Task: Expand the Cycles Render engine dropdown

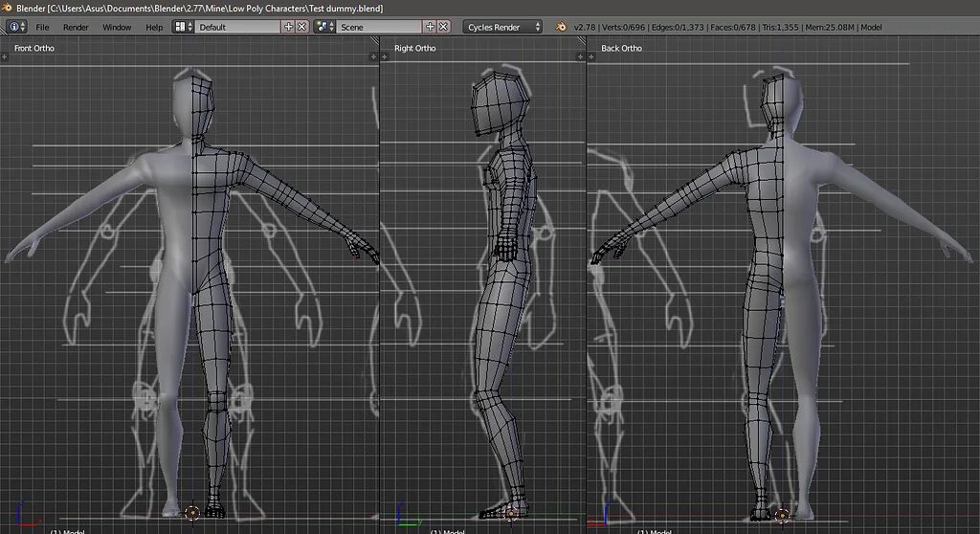Action: [x=503, y=27]
